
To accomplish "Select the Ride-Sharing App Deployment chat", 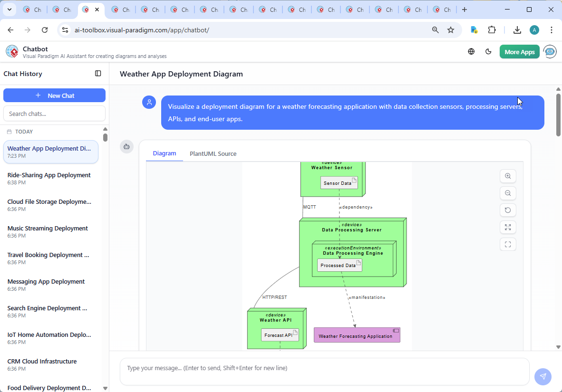I will tap(48, 175).
